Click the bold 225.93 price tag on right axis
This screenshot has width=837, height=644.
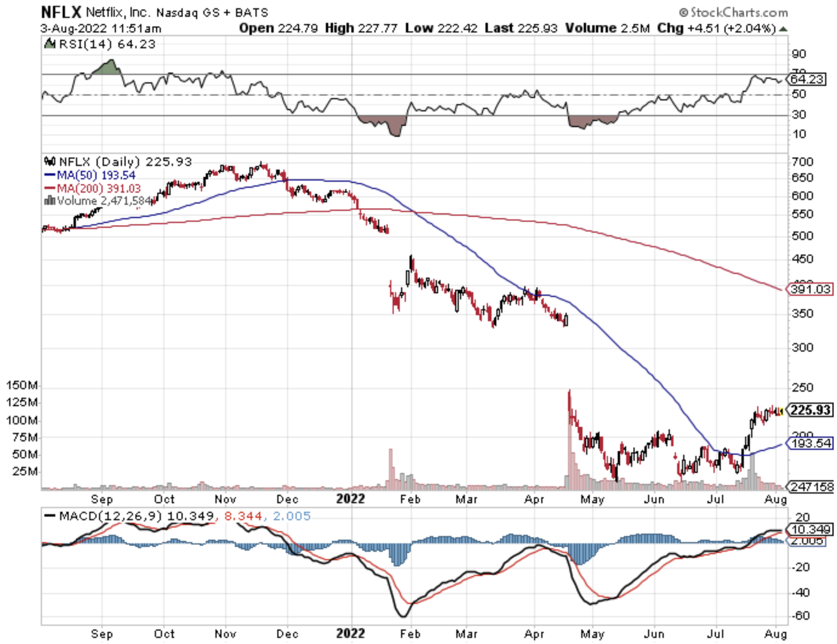point(810,410)
